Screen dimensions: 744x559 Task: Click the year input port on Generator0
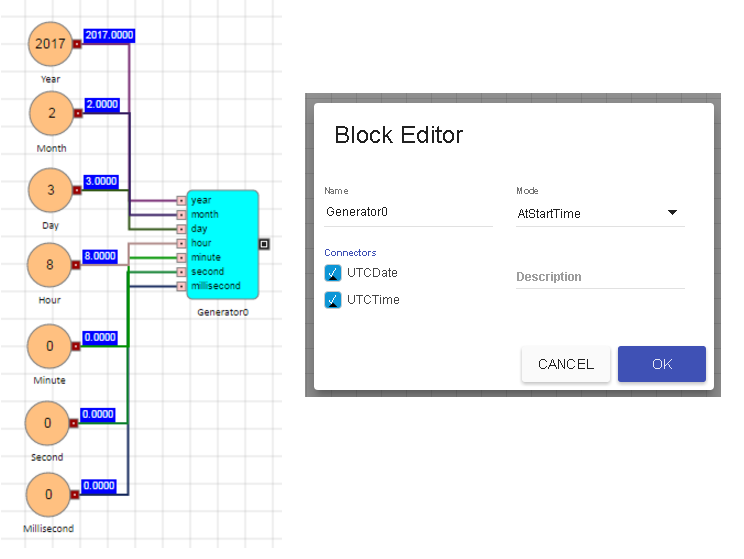181,200
